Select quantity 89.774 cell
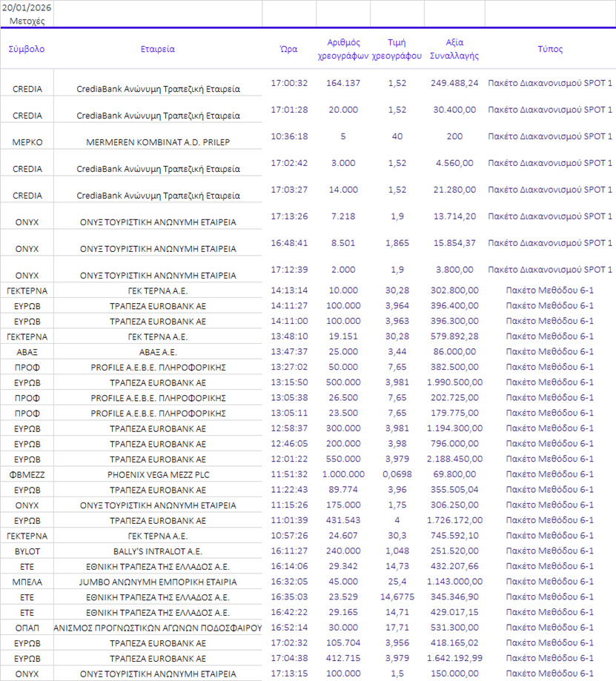Screen dimensions: 616x681 coord(343,490)
